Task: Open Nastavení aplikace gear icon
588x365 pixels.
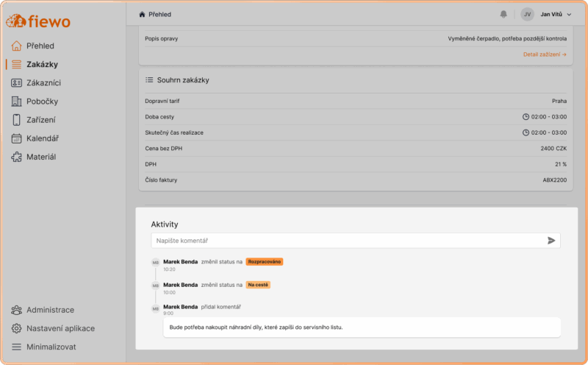Action: (16, 328)
